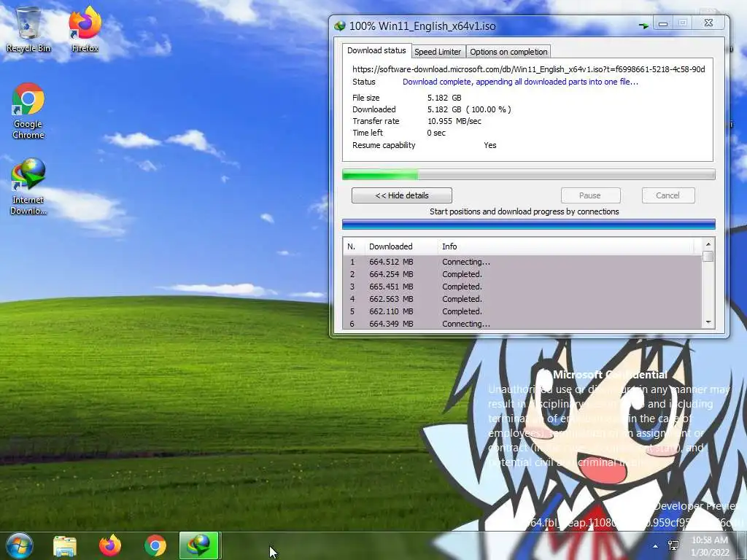Click the connections list scrollbar thumb

tap(708, 256)
